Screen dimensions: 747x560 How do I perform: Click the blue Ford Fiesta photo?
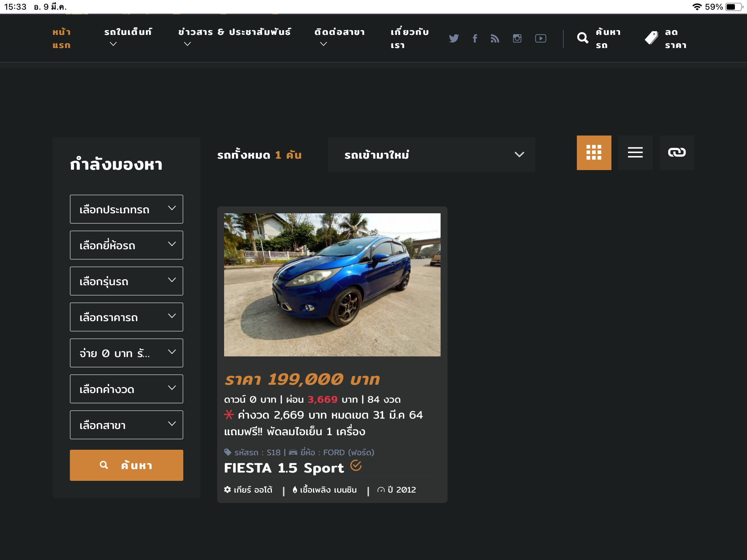(x=332, y=284)
